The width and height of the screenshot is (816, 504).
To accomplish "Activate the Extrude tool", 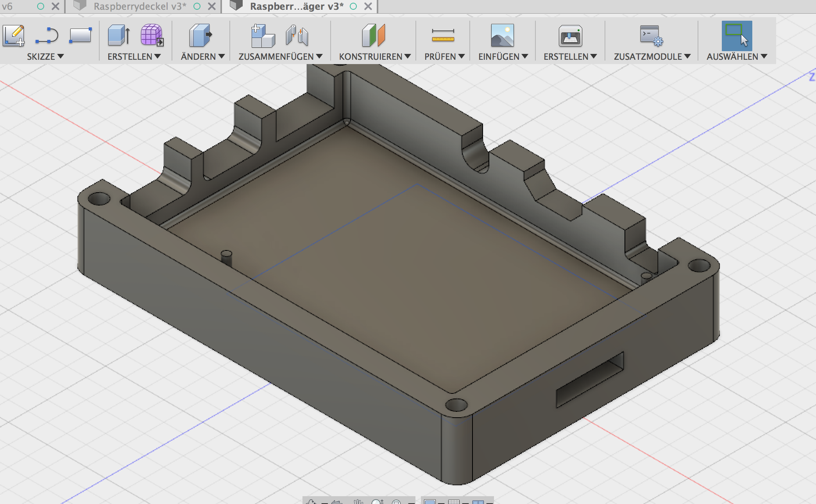I will 119,35.
